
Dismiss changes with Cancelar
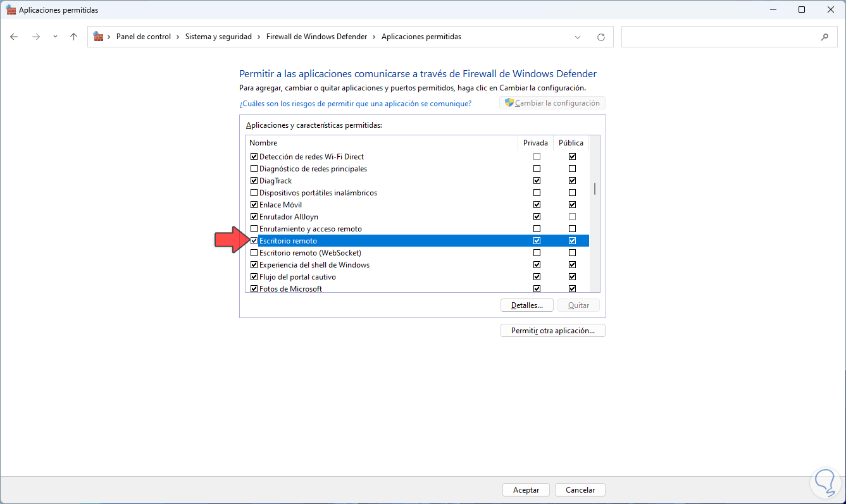[580, 490]
